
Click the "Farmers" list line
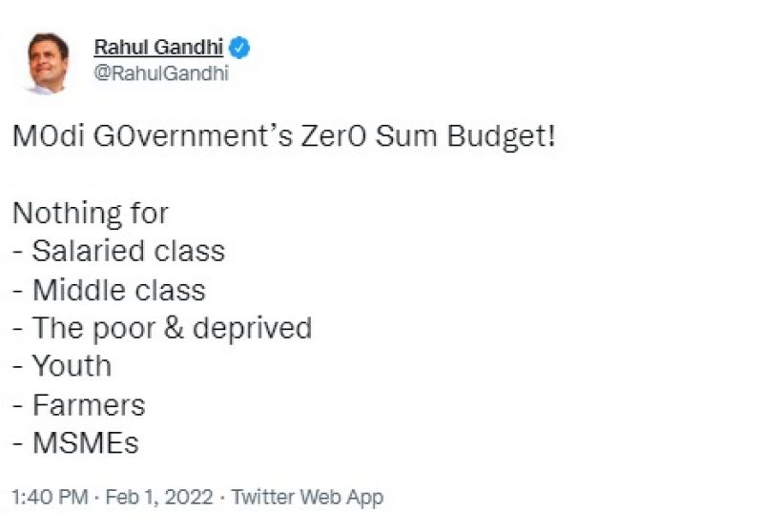(x=89, y=405)
